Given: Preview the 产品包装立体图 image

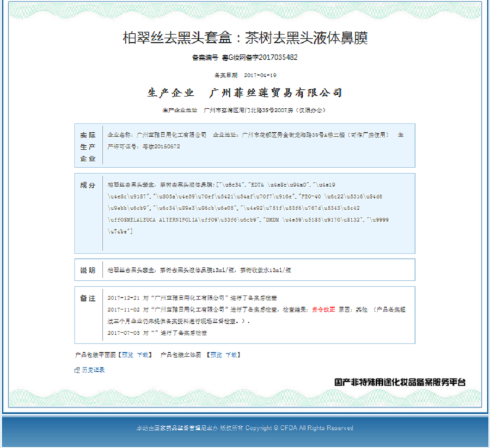Looking at the screenshot, I should pyautogui.click(x=216, y=355).
